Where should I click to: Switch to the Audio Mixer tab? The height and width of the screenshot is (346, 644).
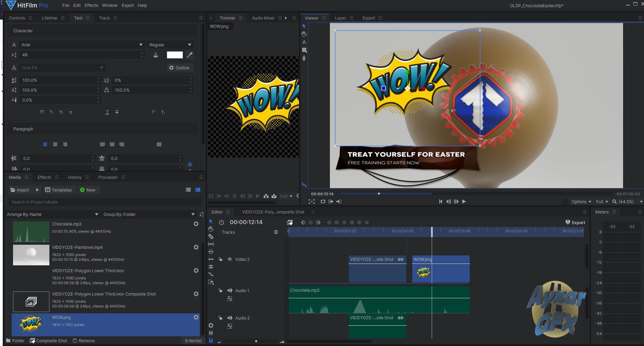[x=263, y=18]
